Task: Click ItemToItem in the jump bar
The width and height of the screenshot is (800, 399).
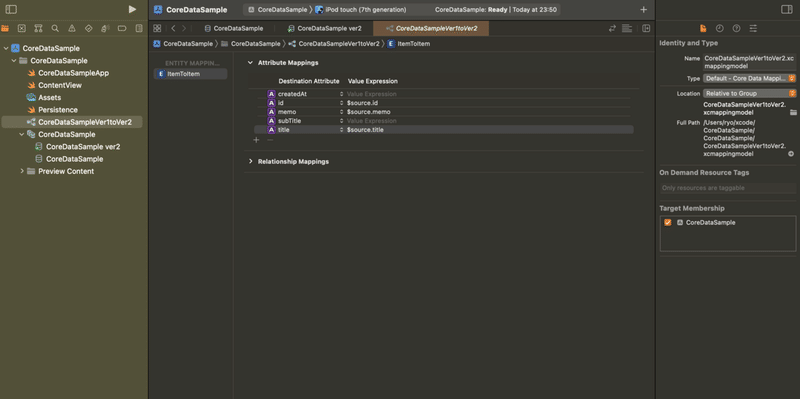Action: pos(408,44)
